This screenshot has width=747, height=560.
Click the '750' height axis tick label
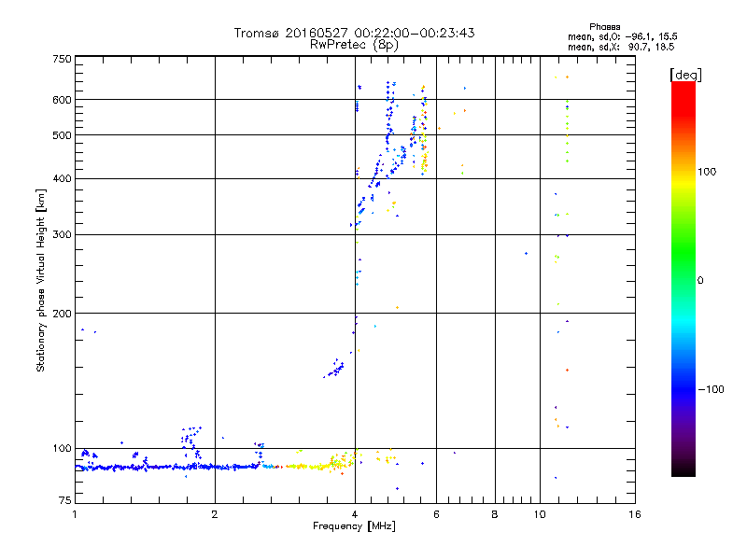[62, 59]
